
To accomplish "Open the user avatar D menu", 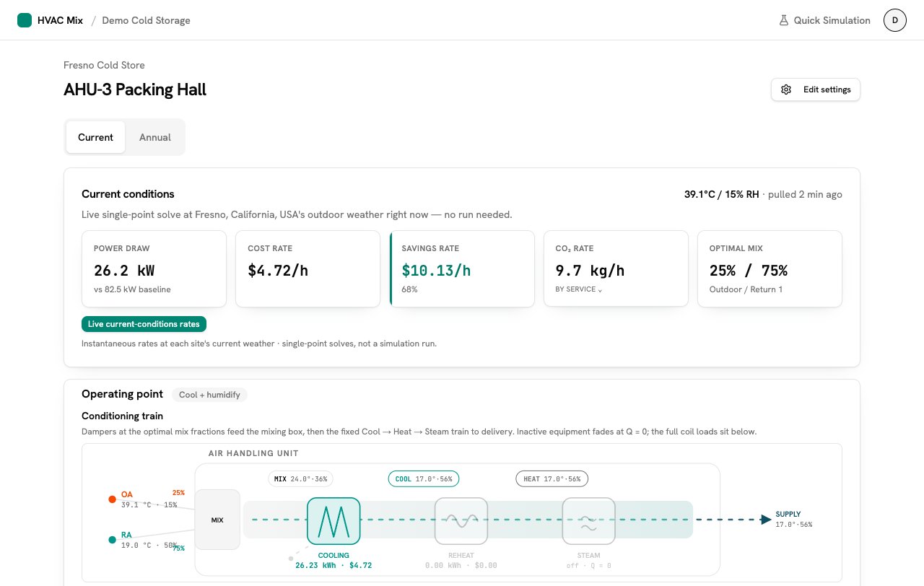I will [895, 20].
